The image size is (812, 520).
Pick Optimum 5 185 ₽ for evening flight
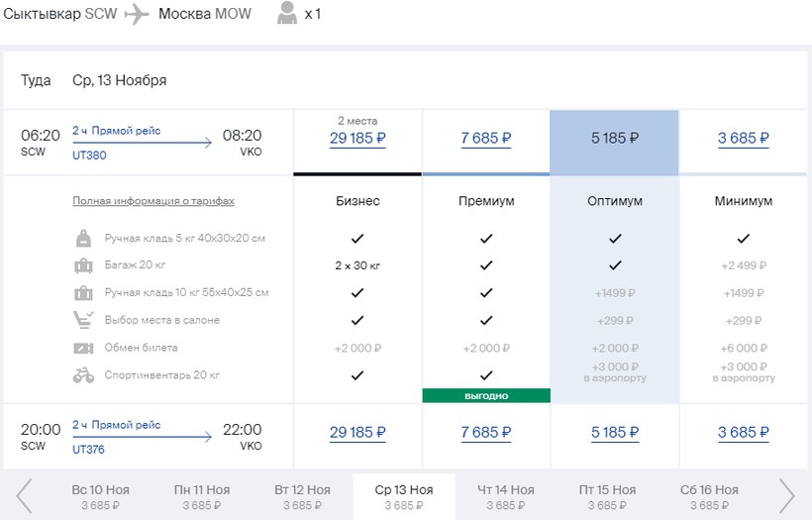614,433
